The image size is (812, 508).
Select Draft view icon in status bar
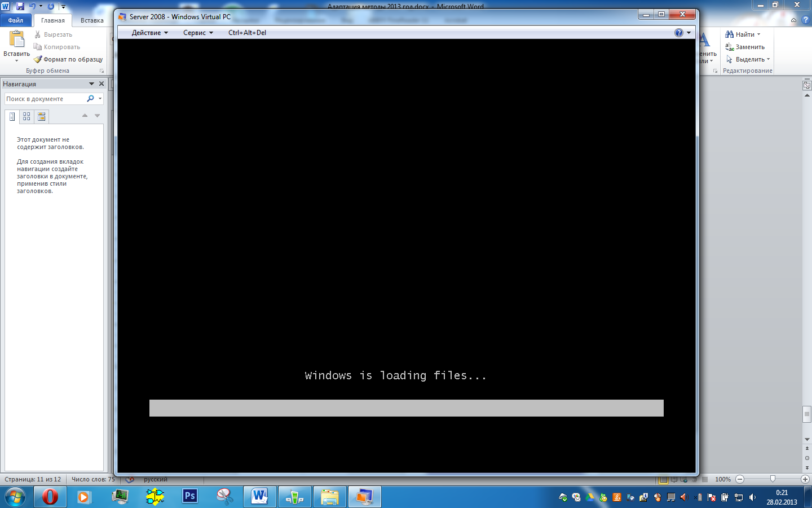point(704,480)
